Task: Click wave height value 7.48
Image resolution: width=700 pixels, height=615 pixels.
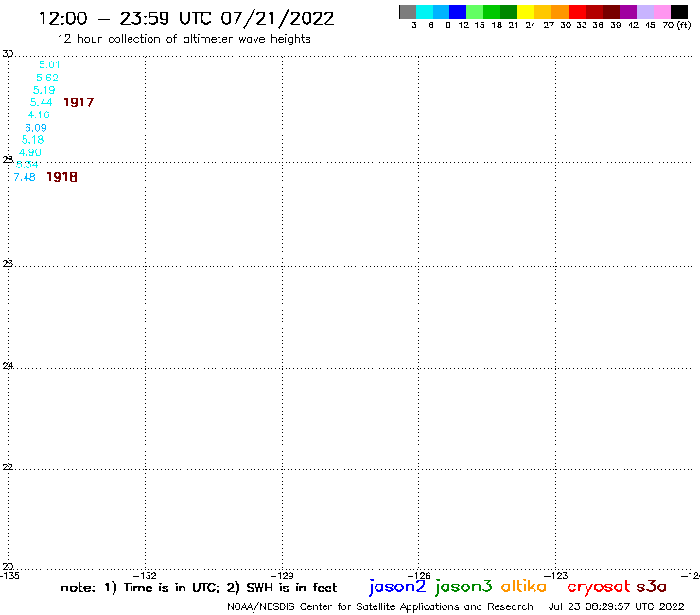Action: click(x=25, y=177)
